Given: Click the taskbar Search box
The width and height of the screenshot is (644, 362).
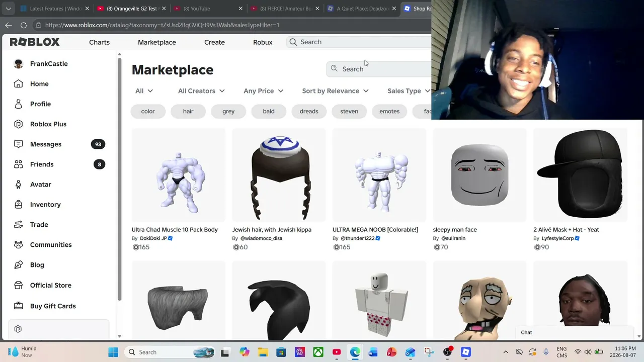Looking at the screenshot, I should [170, 352].
